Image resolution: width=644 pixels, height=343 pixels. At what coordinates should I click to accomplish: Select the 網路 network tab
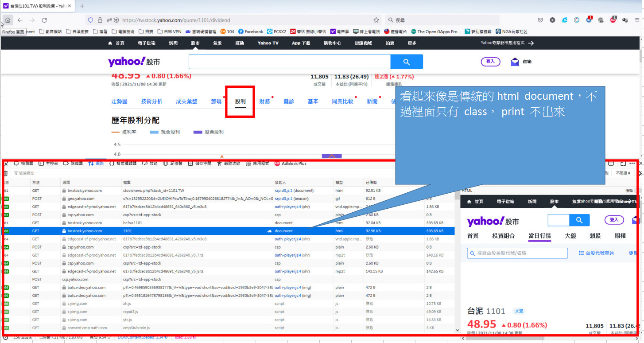96,164
